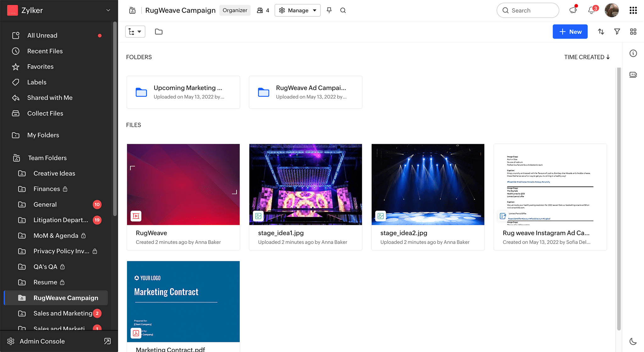This screenshot has width=644, height=352.
Task: Click the sort arrows icon
Action: point(601,32)
